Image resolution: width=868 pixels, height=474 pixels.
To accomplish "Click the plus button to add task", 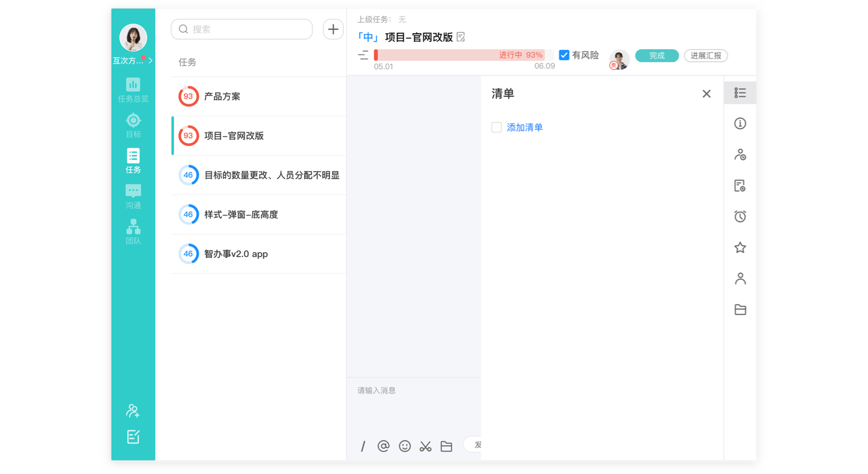I will pyautogui.click(x=333, y=29).
